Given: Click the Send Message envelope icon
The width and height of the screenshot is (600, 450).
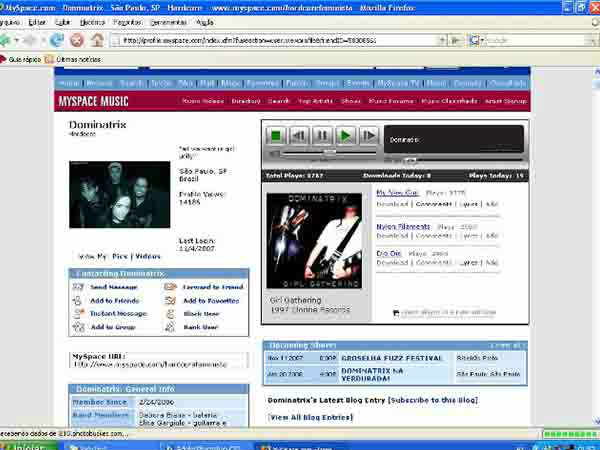Looking at the screenshot, I should [x=78, y=287].
